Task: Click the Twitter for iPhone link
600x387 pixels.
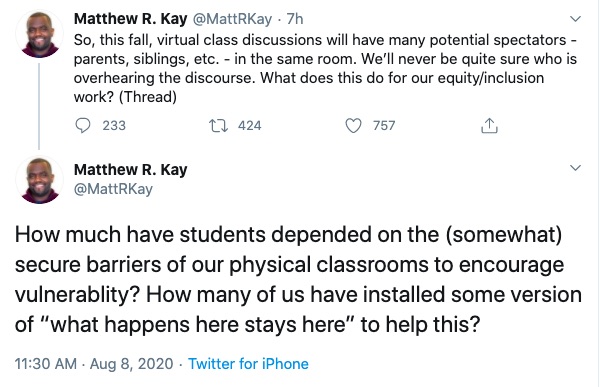Action: coord(248,364)
